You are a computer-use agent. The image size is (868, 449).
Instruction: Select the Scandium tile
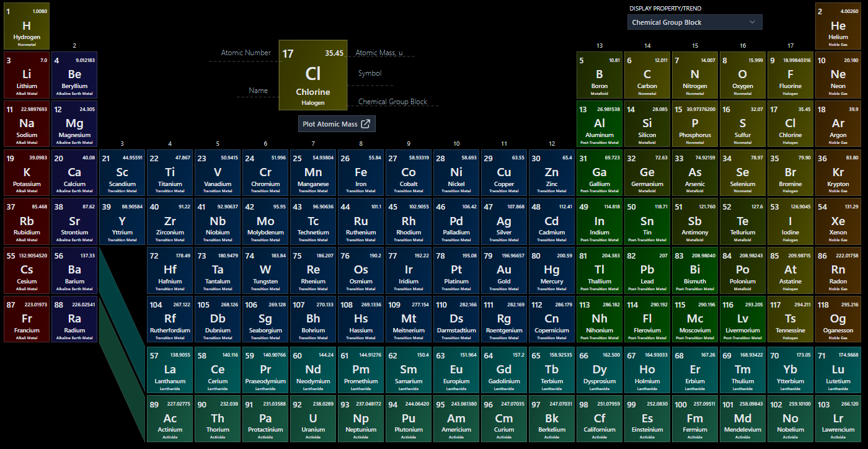[122, 173]
